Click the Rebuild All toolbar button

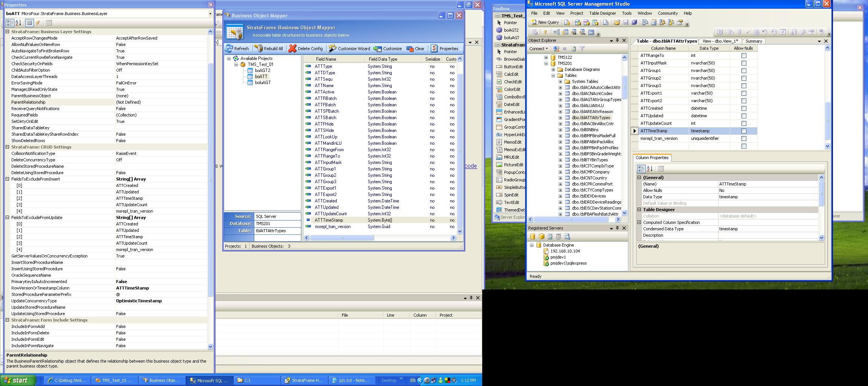click(268, 49)
